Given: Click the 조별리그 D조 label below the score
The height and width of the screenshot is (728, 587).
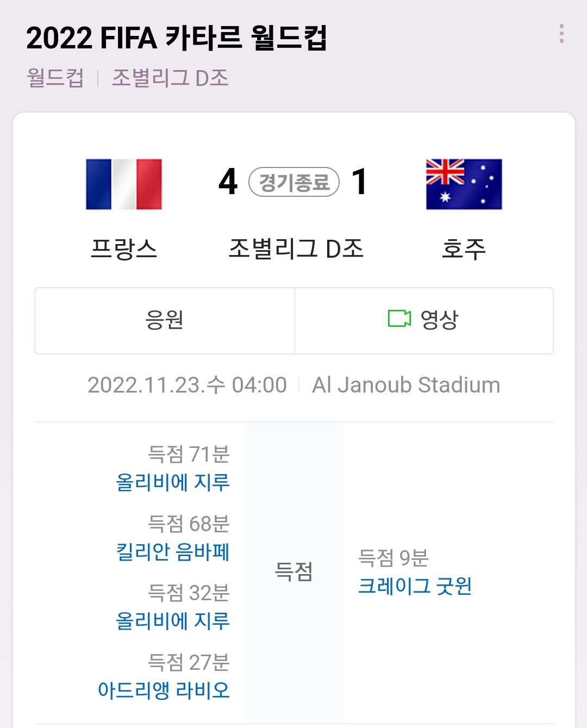Looking at the screenshot, I should tap(296, 249).
